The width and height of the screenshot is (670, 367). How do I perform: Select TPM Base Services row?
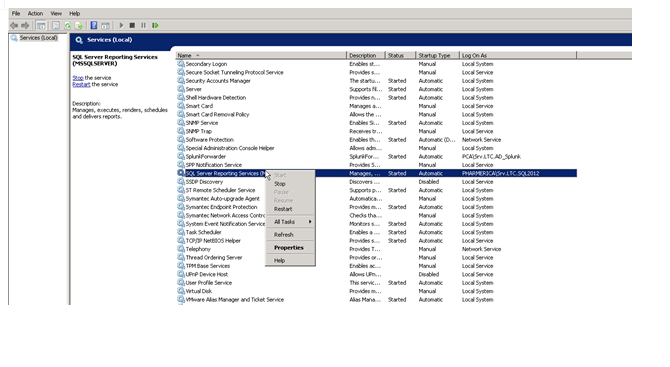(376, 266)
